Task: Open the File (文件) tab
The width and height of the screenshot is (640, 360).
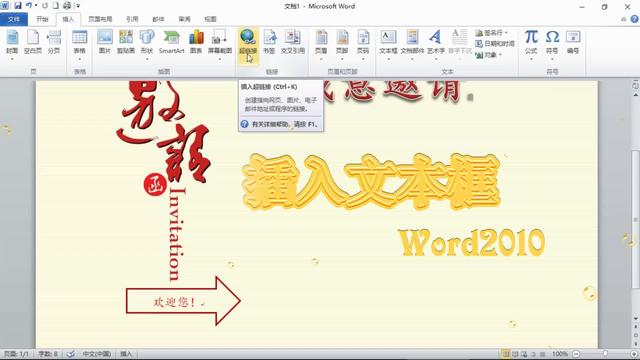Action: (14, 19)
